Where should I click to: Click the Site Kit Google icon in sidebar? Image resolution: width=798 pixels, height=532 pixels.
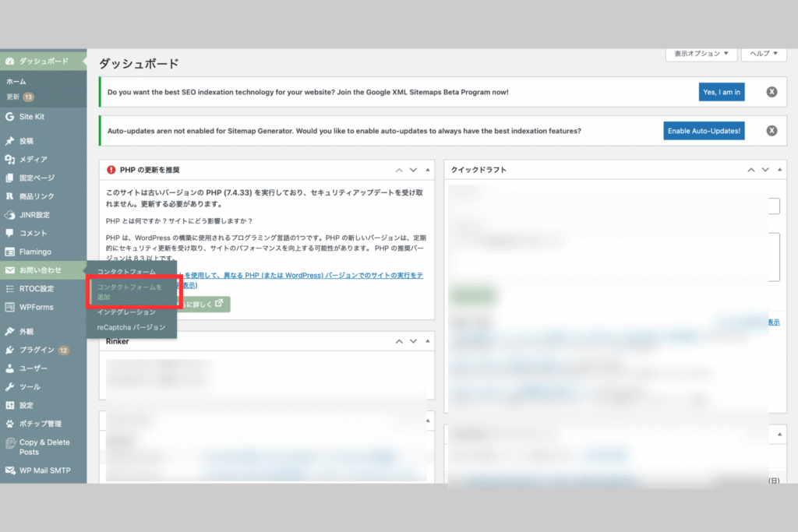(9, 117)
